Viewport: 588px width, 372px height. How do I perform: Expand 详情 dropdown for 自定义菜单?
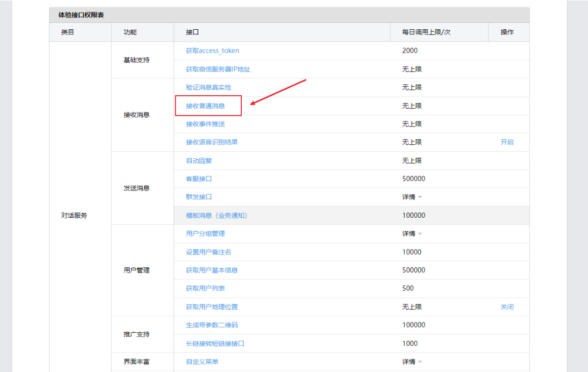point(412,362)
